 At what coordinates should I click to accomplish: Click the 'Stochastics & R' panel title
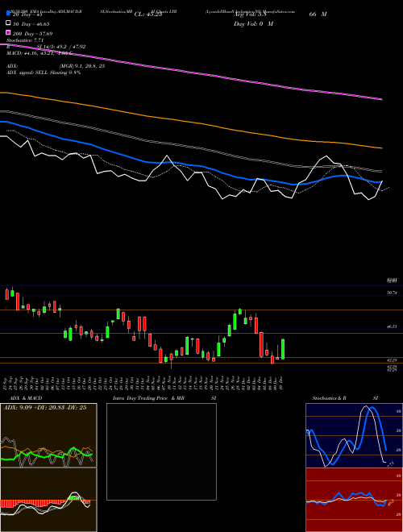[329, 398]
